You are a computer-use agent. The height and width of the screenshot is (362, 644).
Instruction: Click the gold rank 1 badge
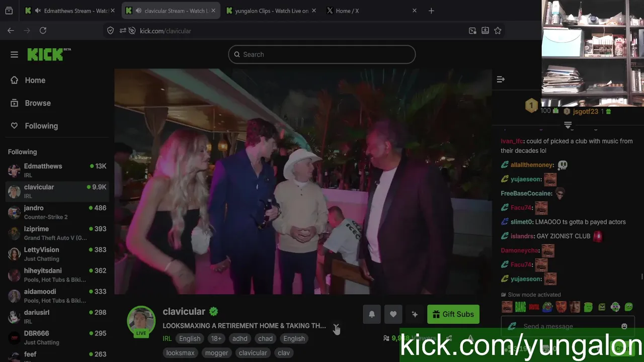click(531, 106)
